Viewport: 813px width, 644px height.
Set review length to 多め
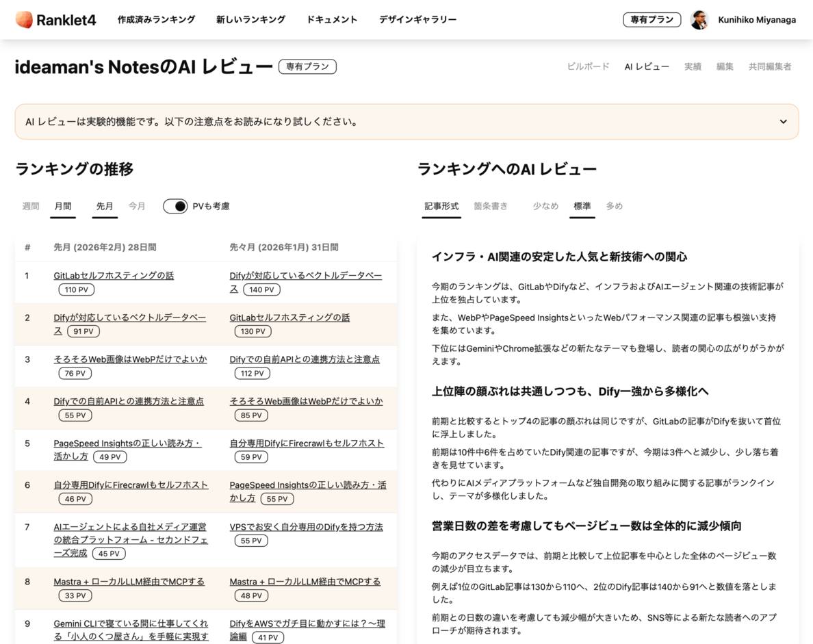click(614, 205)
